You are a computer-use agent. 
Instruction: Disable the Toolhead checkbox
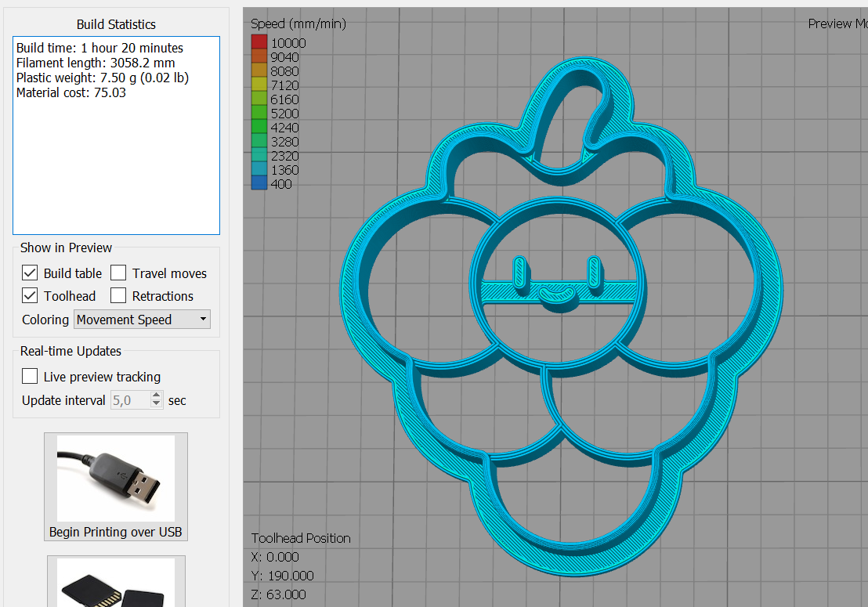pos(30,295)
